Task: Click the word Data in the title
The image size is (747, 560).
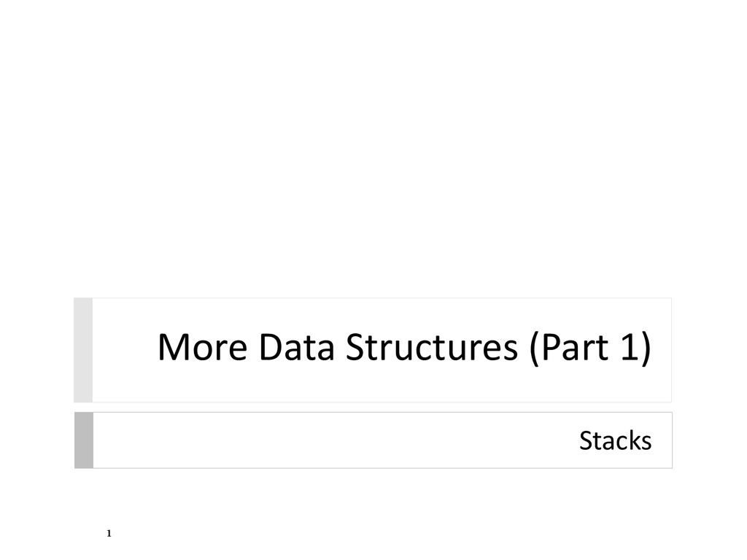Action: tap(296, 347)
